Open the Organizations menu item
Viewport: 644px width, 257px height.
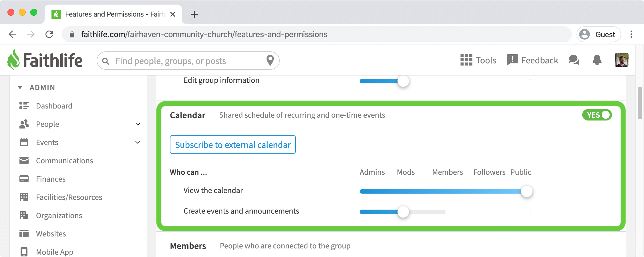point(59,215)
